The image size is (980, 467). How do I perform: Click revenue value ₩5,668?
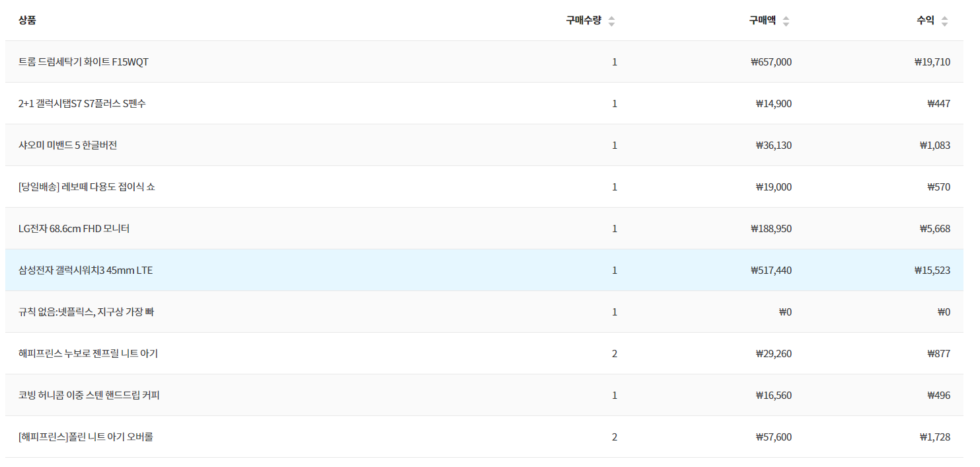(x=935, y=229)
